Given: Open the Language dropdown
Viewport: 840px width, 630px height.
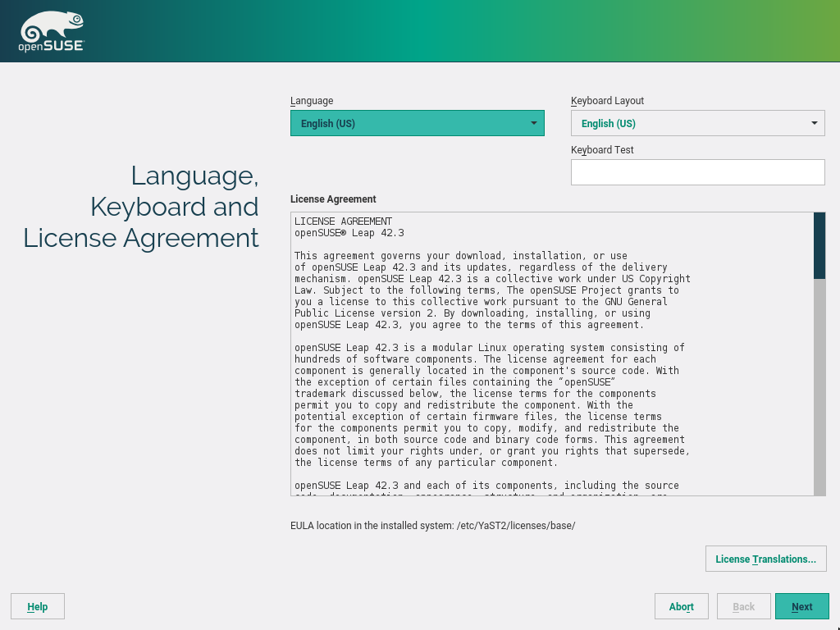Looking at the screenshot, I should (417, 123).
